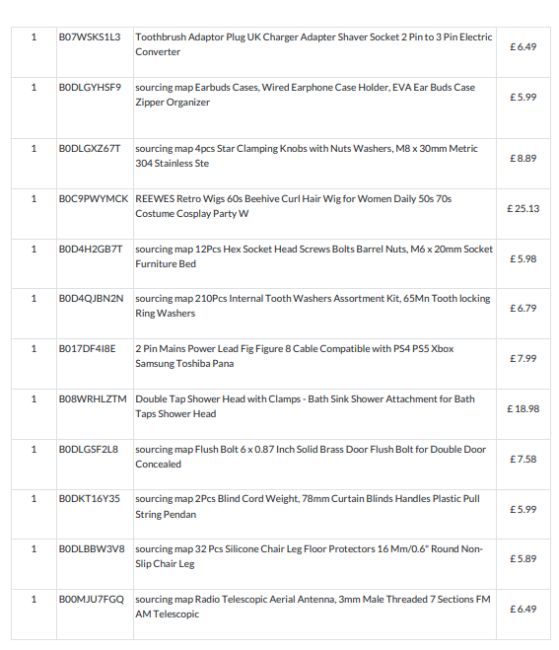Select the Blind Cord Weight description
Image resolution: width=559 pixels, height=650 pixels.
point(307,506)
